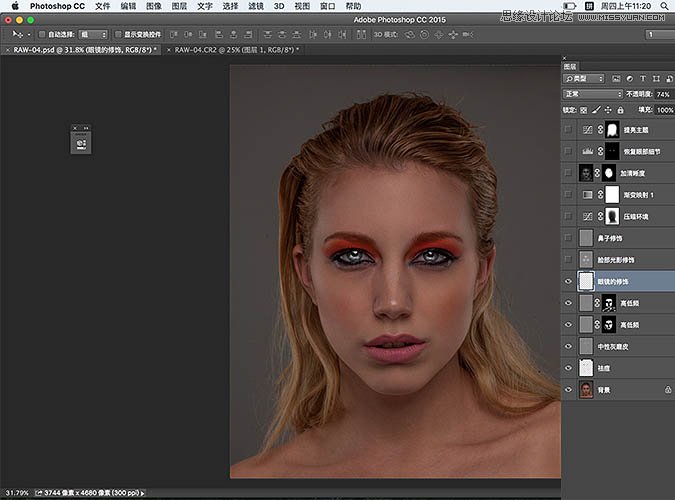Click the 31.79% zoom level field

17,493
